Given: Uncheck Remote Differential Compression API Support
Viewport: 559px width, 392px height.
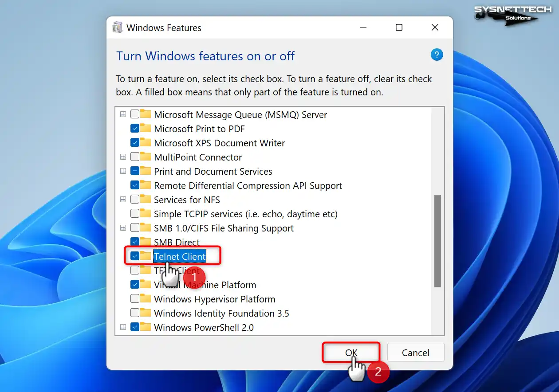Looking at the screenshot, I should click(x=135, y=185).
